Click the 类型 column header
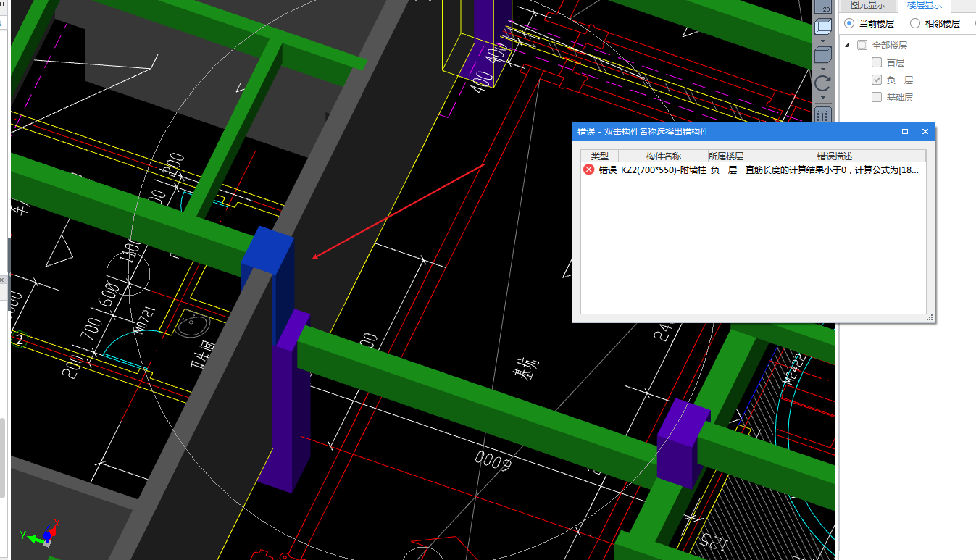Image resolution: width=976 pixels, height=560 pixels. click(x=600, y=156)
